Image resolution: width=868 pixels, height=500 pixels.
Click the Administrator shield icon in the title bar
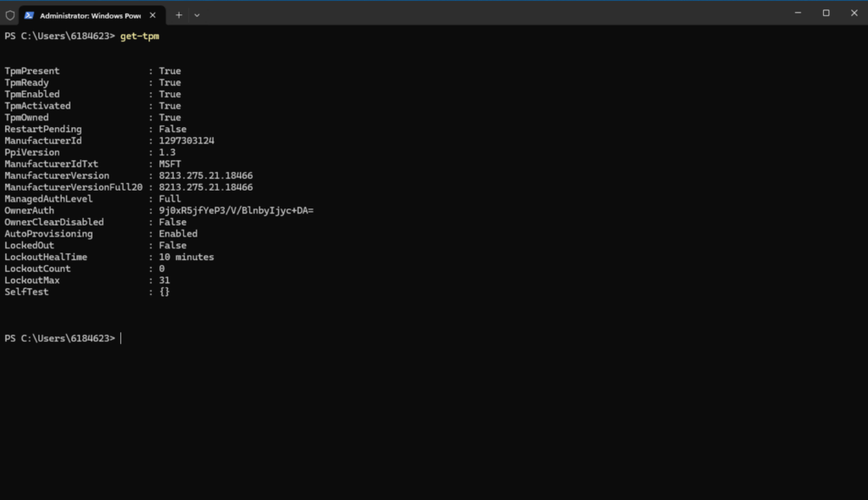point(9,14)
